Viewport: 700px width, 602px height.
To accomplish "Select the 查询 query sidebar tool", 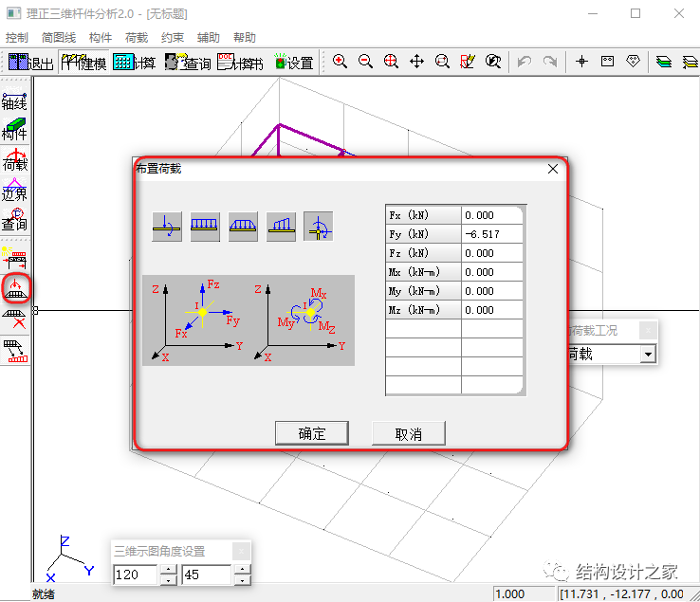I will [15, 219].
